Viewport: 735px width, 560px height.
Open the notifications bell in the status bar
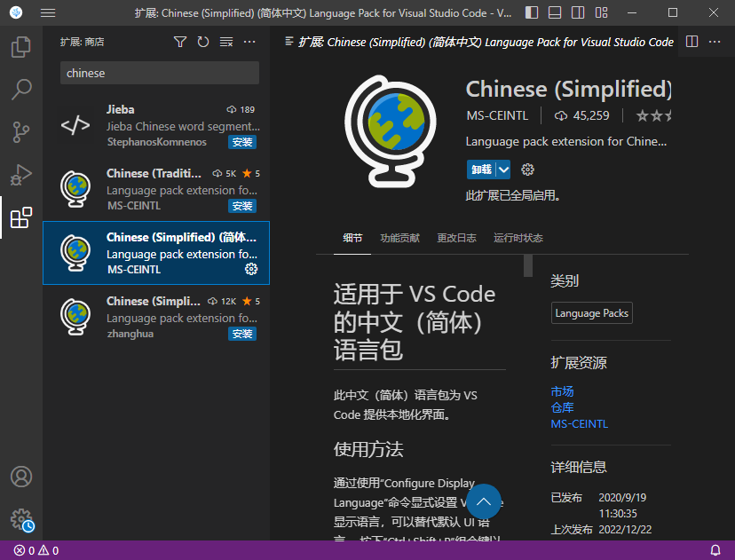(x=715, y=550)
